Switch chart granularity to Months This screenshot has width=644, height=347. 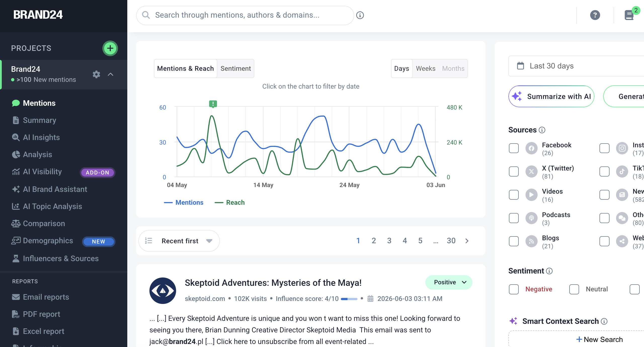(453, 68)
